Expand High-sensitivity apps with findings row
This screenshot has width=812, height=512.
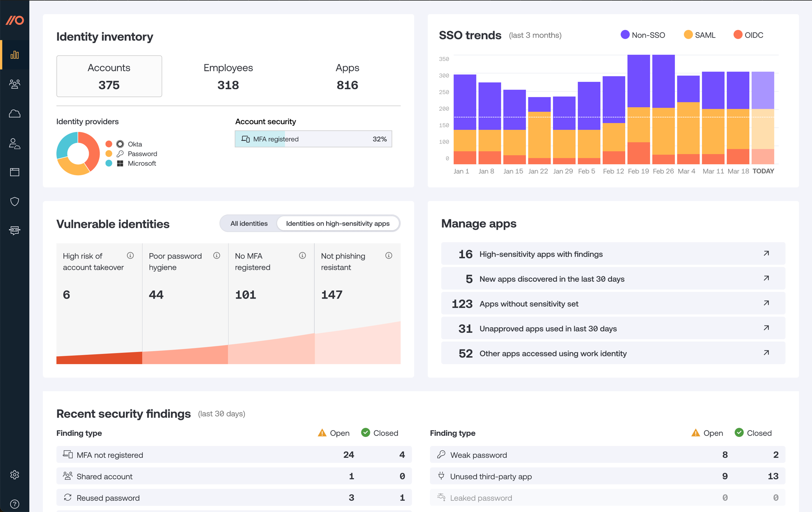[613, 254]
